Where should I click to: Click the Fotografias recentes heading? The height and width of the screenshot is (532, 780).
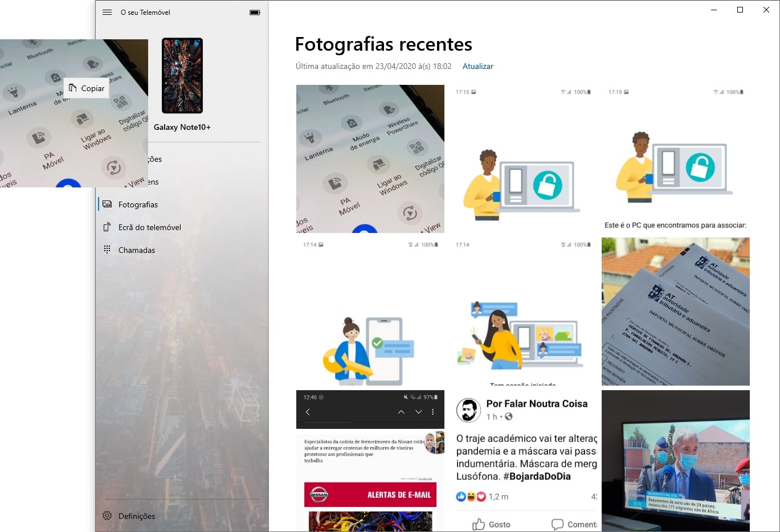coord(383,44)
